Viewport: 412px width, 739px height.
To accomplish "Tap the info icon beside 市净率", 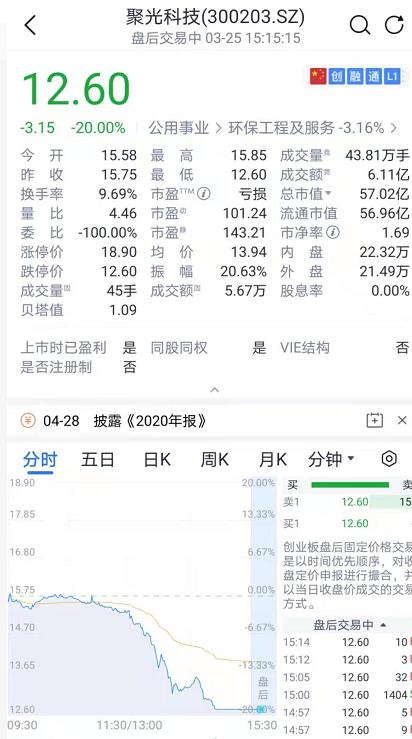I will [x=333, y=232].
